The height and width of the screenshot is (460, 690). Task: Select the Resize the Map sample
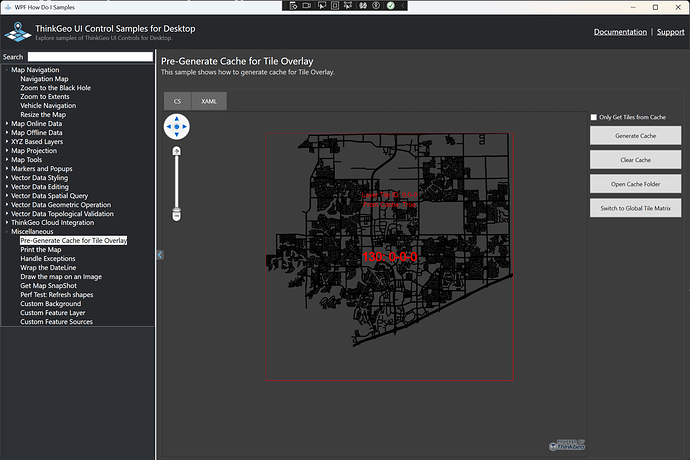click(x=43, y=114)
